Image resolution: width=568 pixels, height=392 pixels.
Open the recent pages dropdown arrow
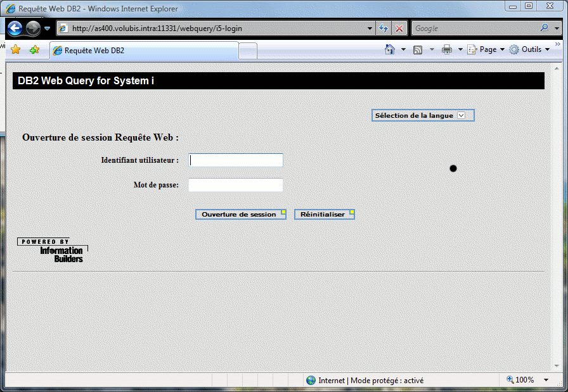[47, 28]
